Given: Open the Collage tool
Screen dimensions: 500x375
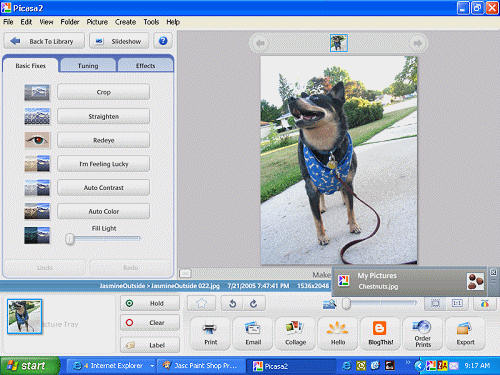Looking at the screenshot, I should [x=295, y=334].
